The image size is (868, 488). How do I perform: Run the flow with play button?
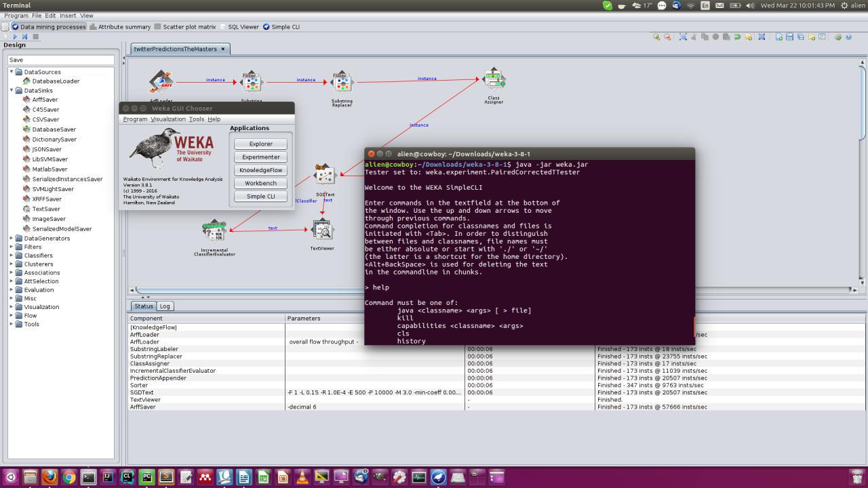tap(15, 37)
